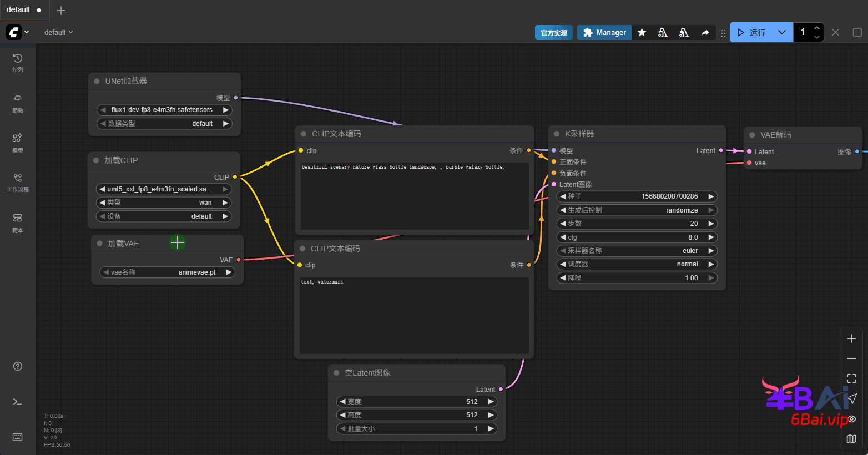Viewport: 868px width, 455px height.
Task: Click the 步数 steps value slider
Action: coord(637,224)
